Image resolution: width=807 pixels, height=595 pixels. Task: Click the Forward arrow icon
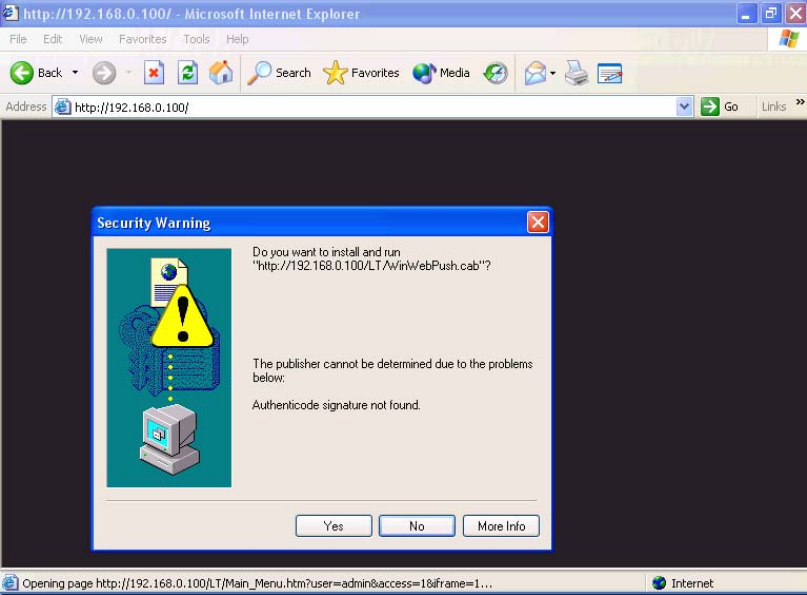[104, 73]
